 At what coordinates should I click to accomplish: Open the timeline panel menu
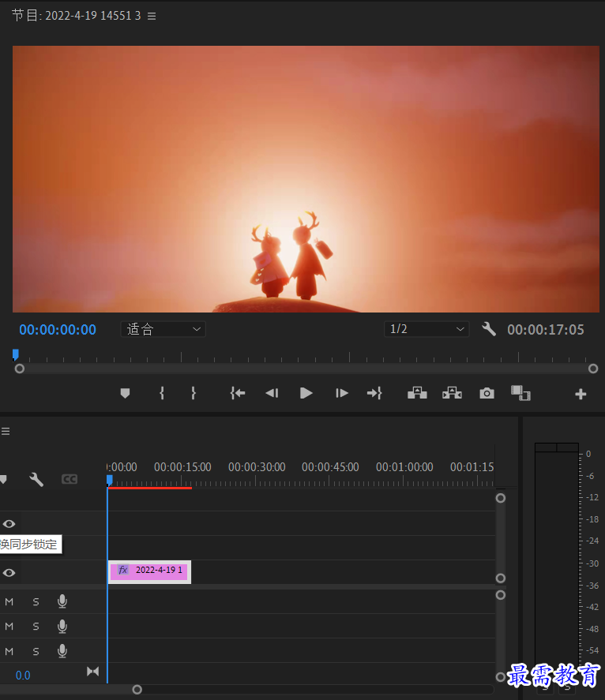(6, 431)
